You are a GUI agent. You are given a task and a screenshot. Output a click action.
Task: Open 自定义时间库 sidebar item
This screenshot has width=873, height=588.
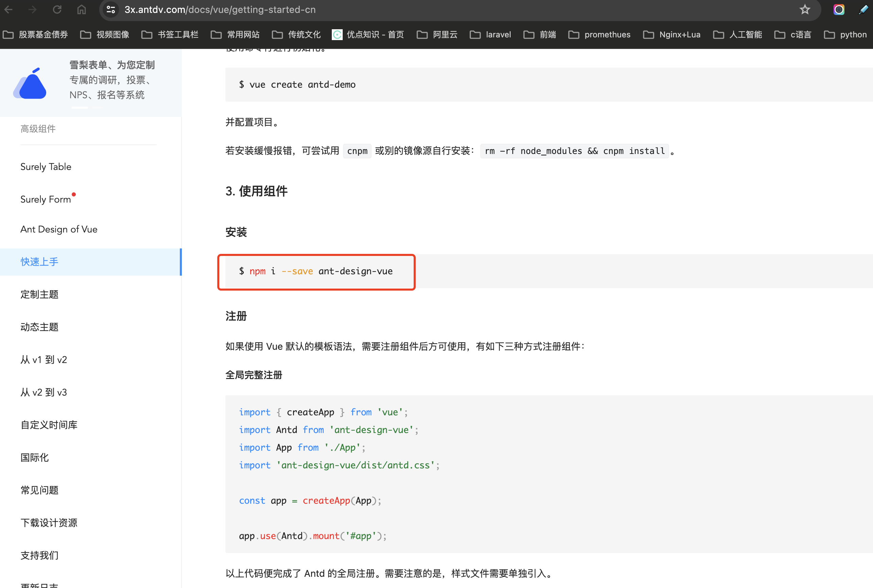tap(49, 425)
